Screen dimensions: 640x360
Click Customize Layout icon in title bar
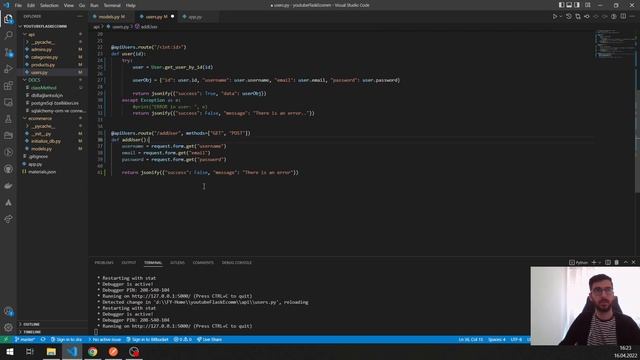(x=588, y=5)
